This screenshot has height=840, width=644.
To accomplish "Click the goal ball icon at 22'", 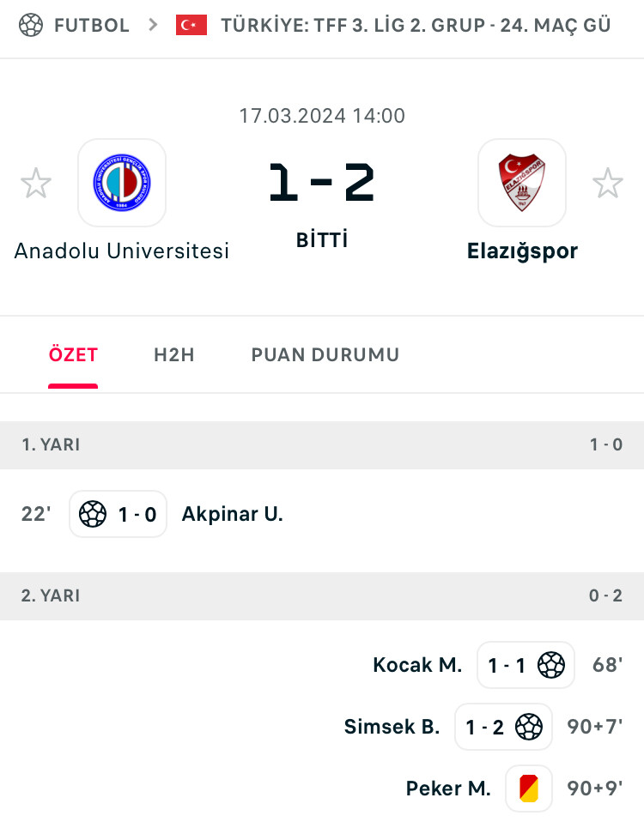I will [93, 514].
